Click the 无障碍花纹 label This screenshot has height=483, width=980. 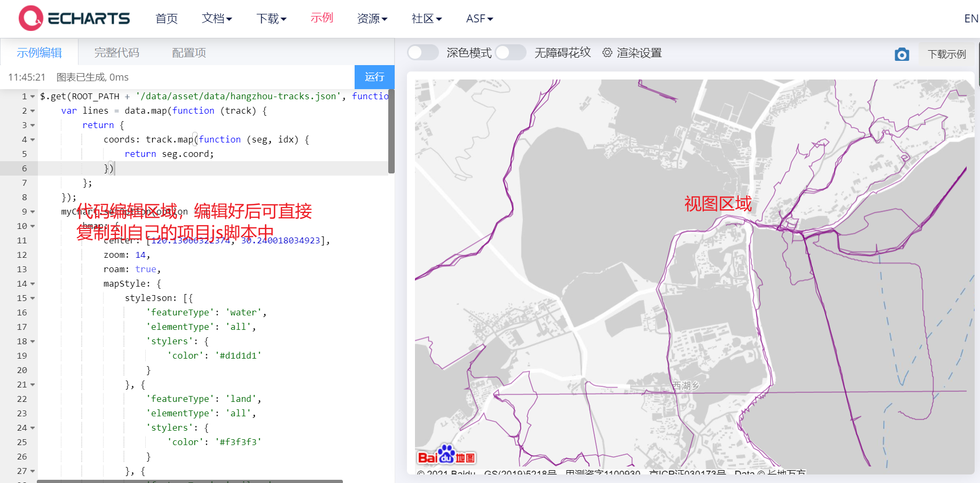(562, 52)
